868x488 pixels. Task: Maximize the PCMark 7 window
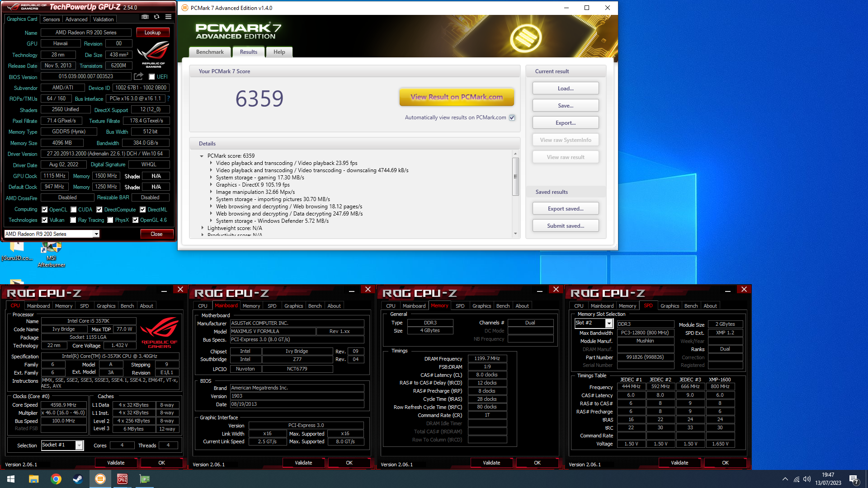tap(587, 8)
